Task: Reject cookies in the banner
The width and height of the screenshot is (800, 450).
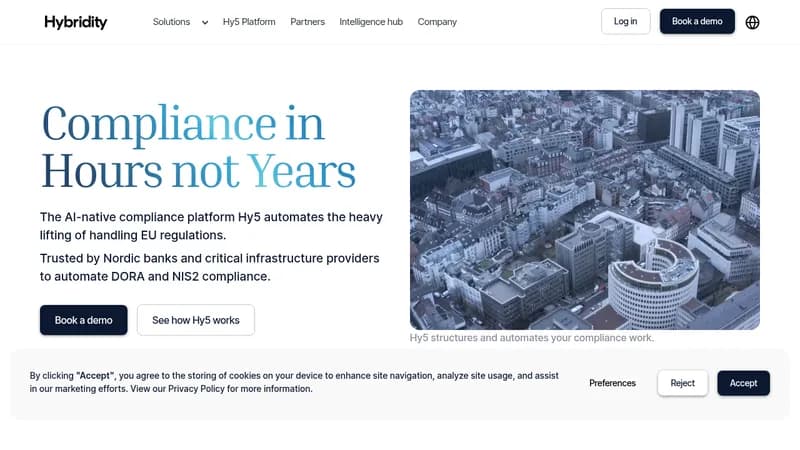Action: [x=683, y=383]
